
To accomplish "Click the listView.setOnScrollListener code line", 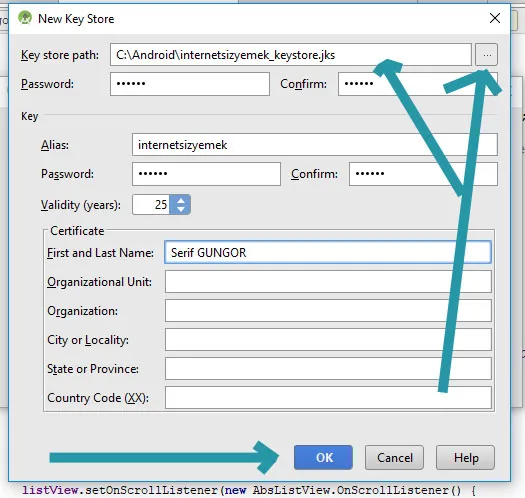I will [x=249, y=490].
